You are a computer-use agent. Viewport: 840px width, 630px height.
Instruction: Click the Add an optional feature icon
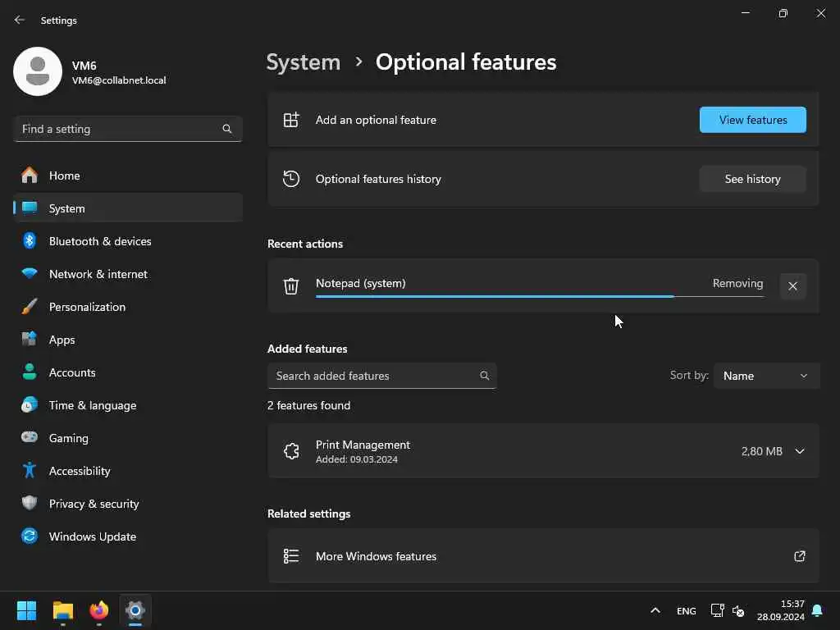click(291, 120)
